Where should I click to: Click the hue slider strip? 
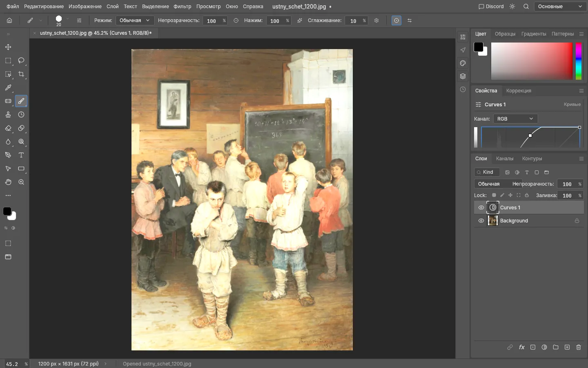(579, 61)
